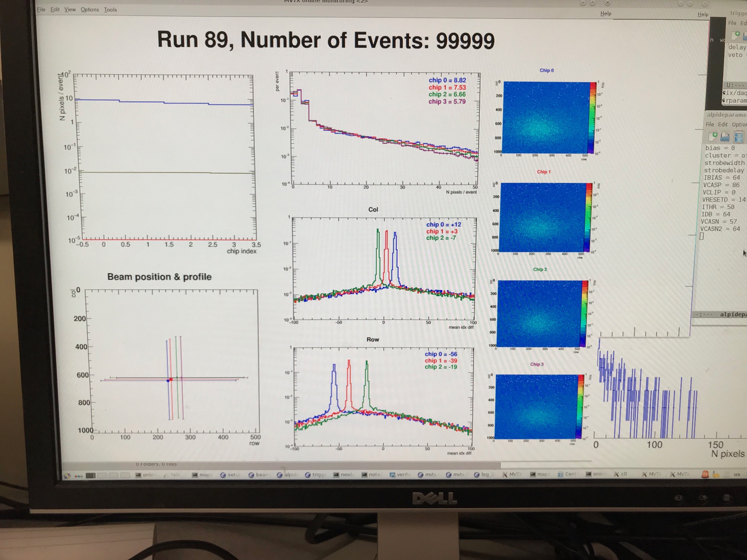Open the Cent file manager taskbar entry
Viewport: 747px width, 560px height.
coord(567,474)
